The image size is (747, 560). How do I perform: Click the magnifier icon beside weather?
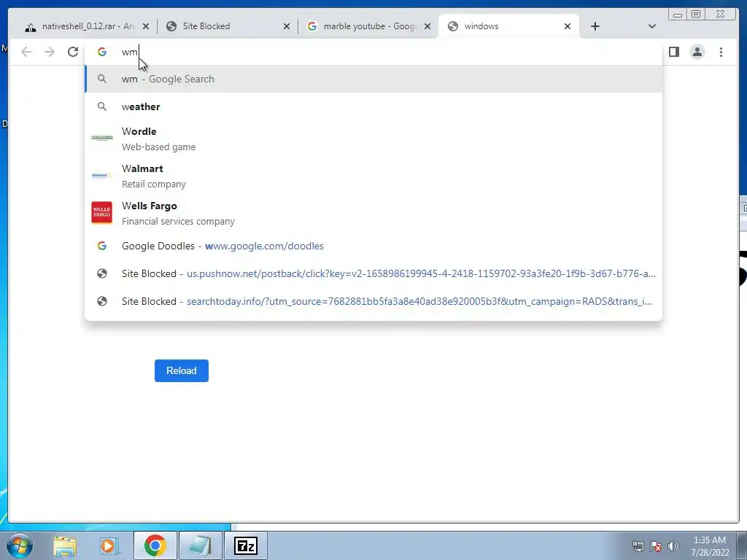[x=102, y=106]
